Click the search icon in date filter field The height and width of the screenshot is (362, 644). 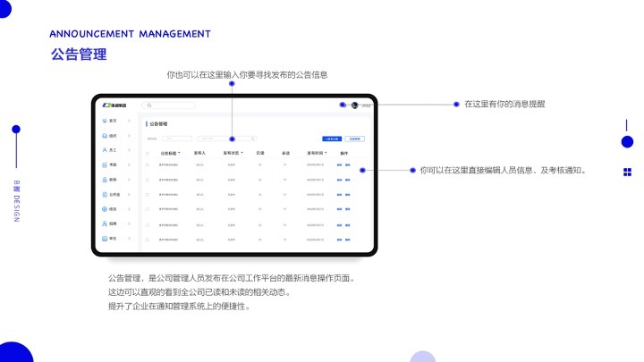point(253,139)
